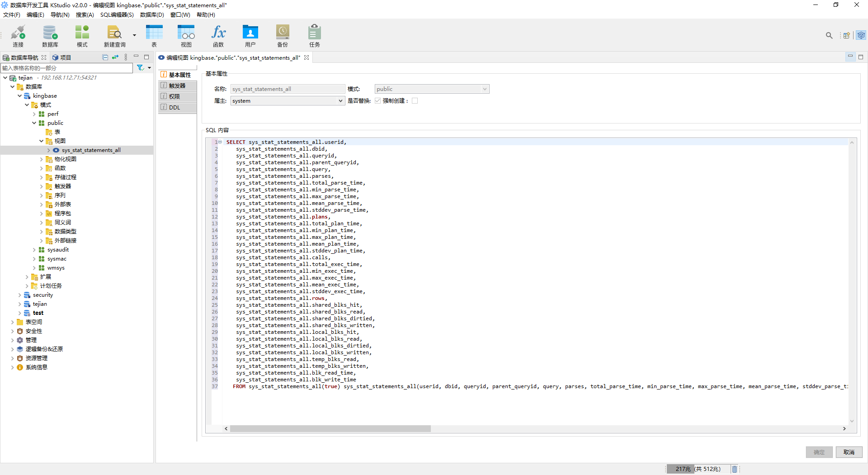Click the filter funnel icon in navigator
The width and height of the screenshot is (868, 475).
[x=141, y=68]
